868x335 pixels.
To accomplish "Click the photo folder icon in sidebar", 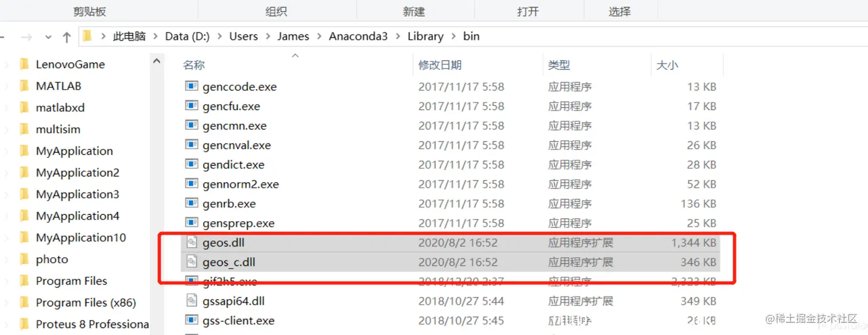I will [x=24, y=259].
